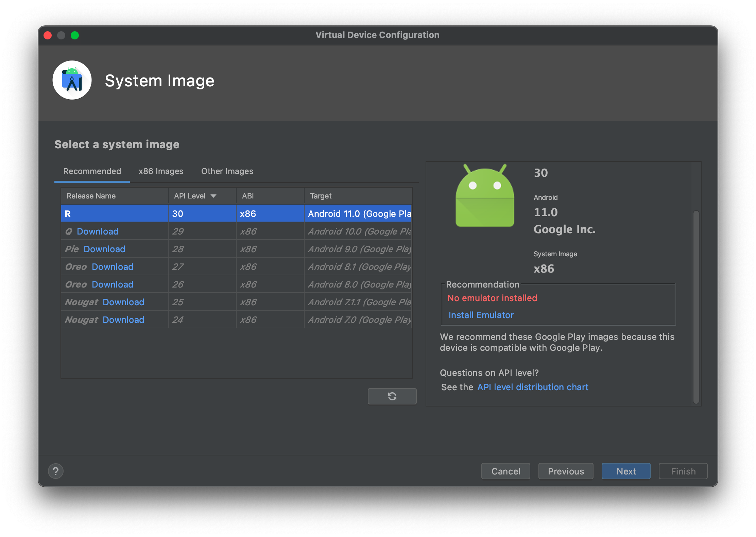Image resolution: width=756 pixels, height=537 pixels.
Task: Switch to x86 Images tab
Action: click(x=161, y=171)
